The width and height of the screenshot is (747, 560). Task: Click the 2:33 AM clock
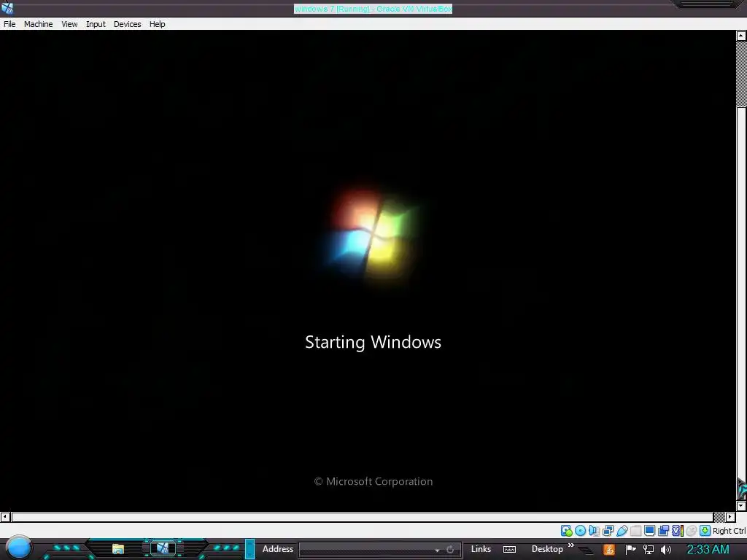[708, 550]
